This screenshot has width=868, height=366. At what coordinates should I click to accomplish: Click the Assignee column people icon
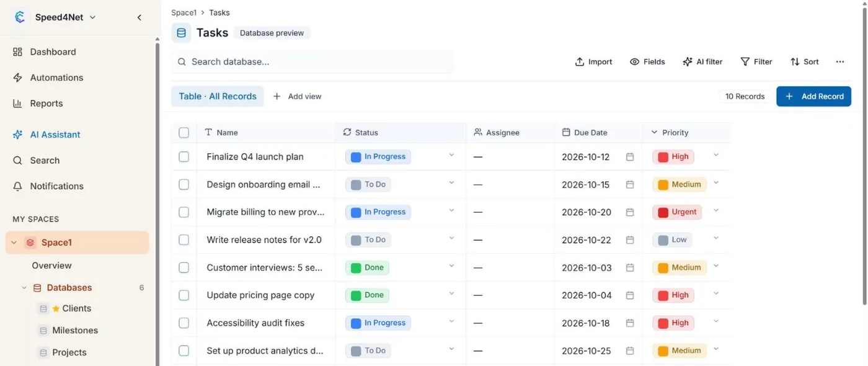tap(478, 132)
